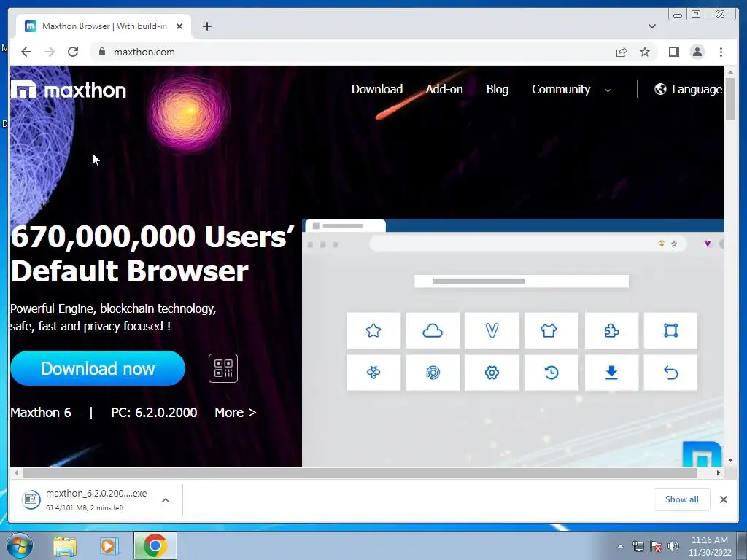
Task: Open the Download menu item
Action: coord(377,89)
